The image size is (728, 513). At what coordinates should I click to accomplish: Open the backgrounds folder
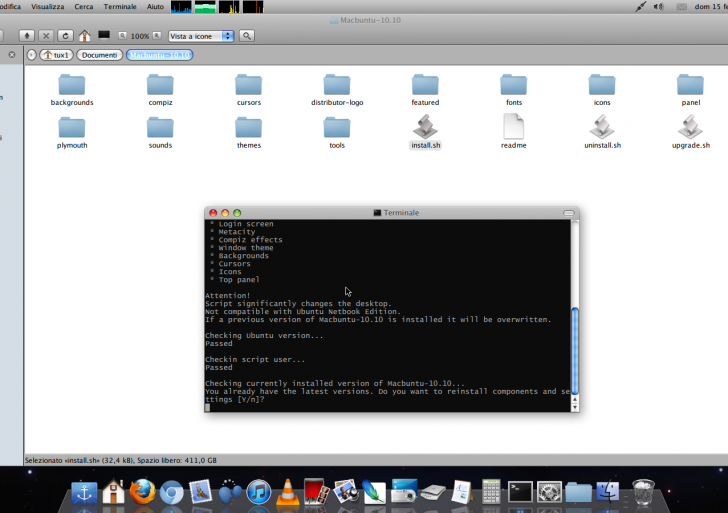[72, 86]
